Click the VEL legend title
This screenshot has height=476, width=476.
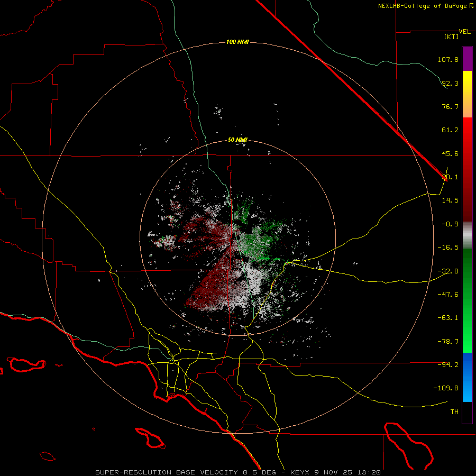click(x=464, y=32)
